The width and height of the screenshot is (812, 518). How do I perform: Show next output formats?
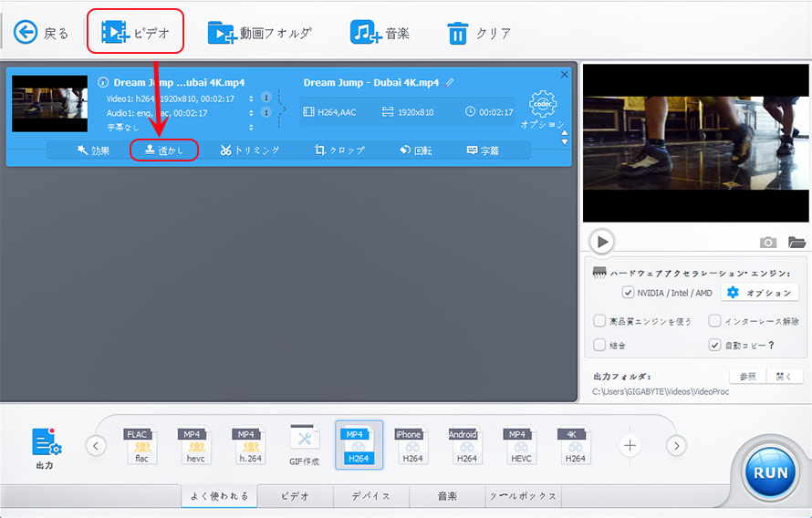[x=676, y=446]
